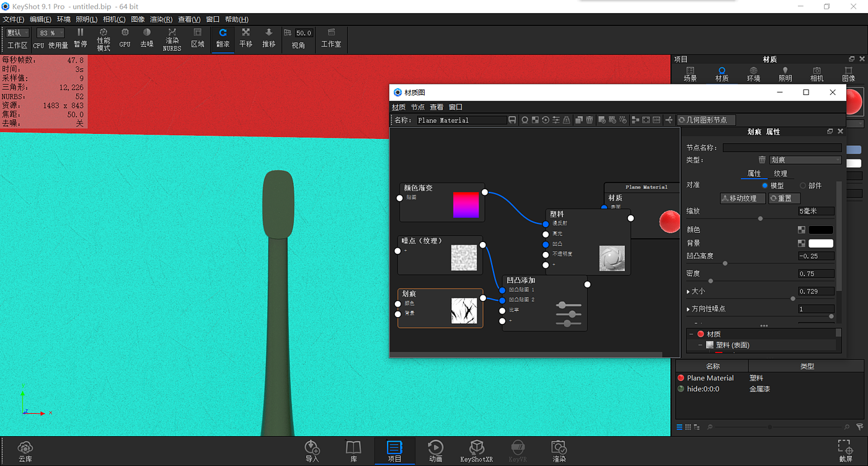Select the 划痕 node in graph
868x466 pixels.
point(440,308)
